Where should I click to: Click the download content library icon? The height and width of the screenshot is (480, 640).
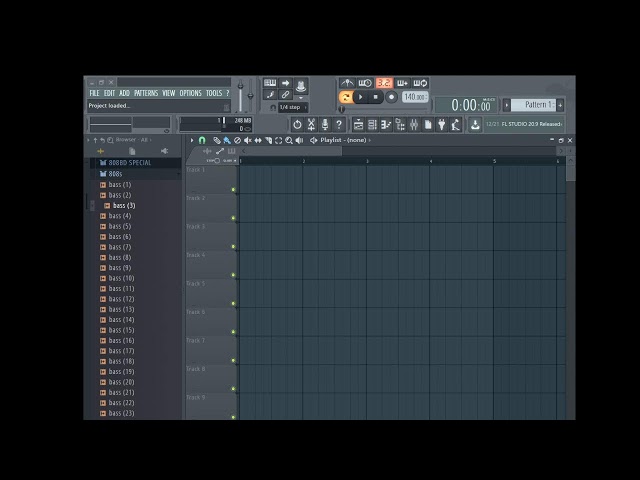475,124
